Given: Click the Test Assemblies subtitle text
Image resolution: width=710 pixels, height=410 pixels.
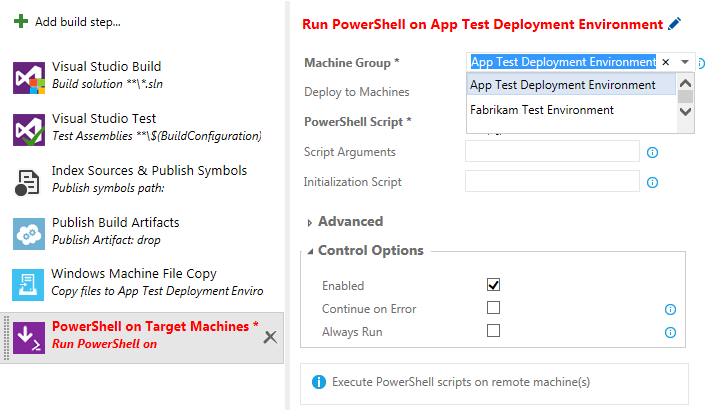Looking at the screenshot, I should tap(156, 136).
